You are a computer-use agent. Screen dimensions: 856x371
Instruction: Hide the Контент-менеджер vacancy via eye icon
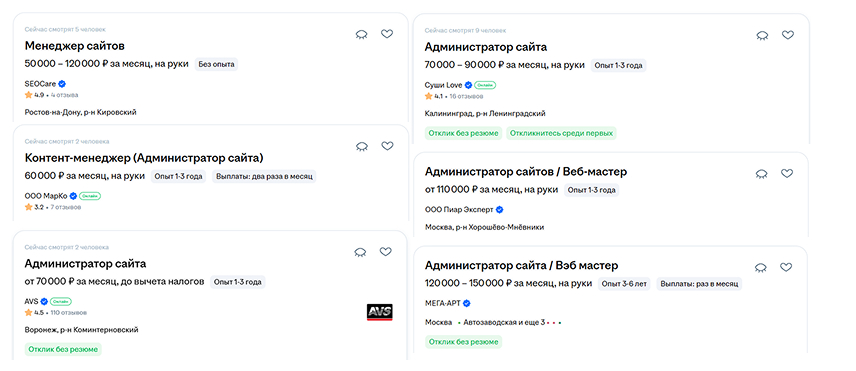coord(361,146)
